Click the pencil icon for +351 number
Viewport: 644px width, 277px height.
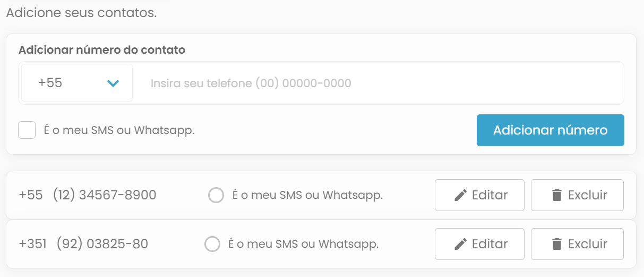pyautogui.click(x=460, y=244)
